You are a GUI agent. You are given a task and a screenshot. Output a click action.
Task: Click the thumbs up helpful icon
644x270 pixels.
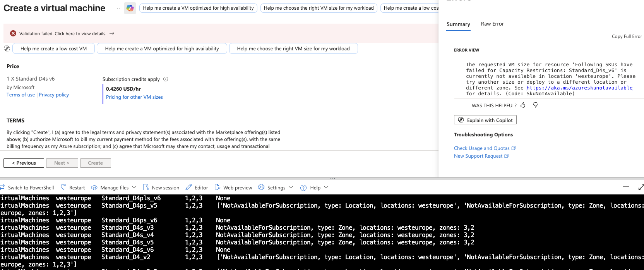523,105
